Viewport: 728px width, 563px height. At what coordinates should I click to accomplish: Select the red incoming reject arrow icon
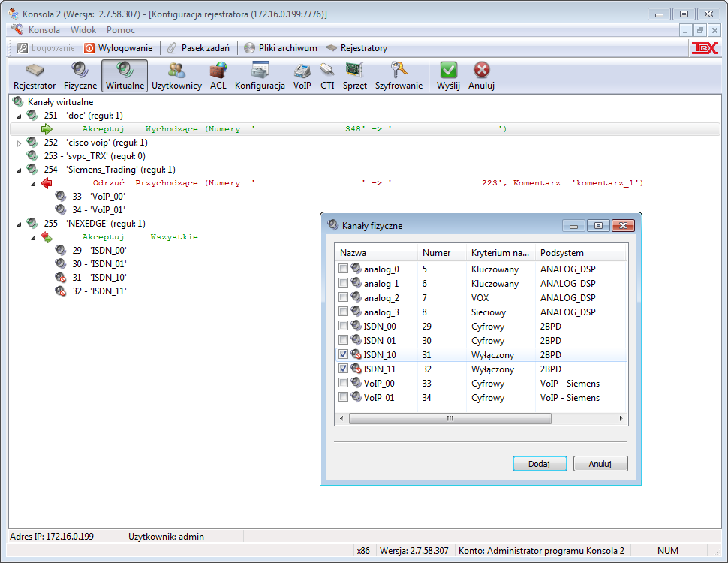coord(47,183)
